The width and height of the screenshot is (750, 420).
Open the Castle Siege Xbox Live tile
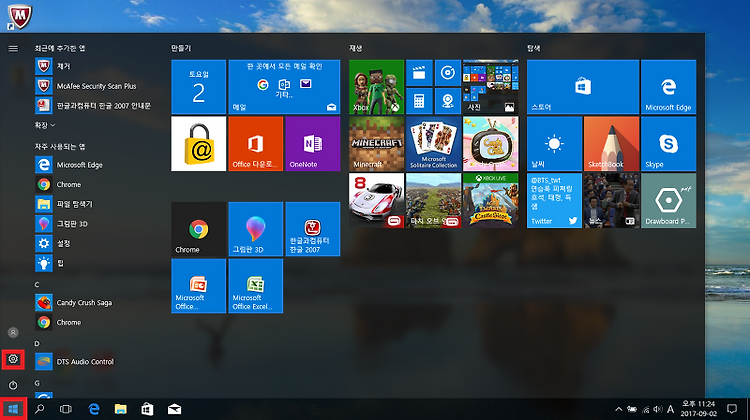(x=490, y=200)
